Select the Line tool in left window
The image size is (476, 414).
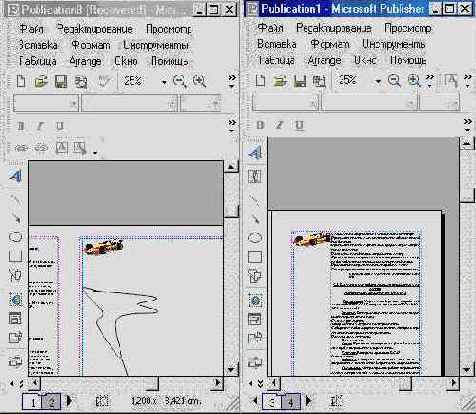coord(16,200)
